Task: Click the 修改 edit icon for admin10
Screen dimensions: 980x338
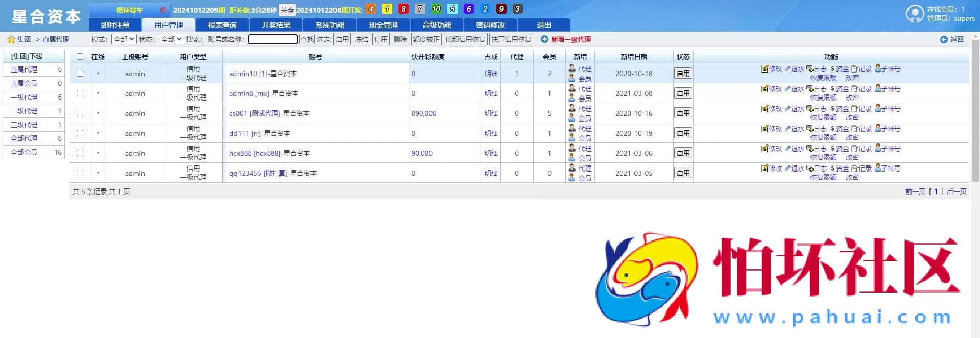Action: (764, 69)
